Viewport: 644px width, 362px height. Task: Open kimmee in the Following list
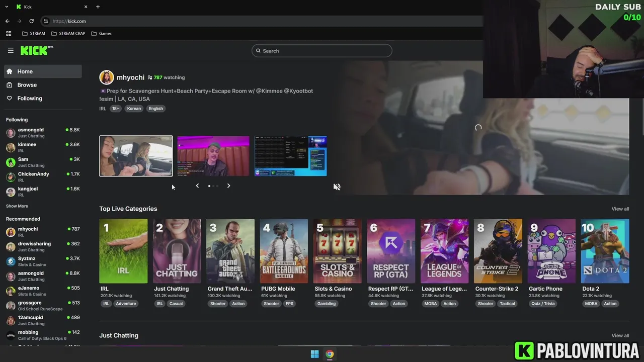pyautogui.click(x=43, y=147)
